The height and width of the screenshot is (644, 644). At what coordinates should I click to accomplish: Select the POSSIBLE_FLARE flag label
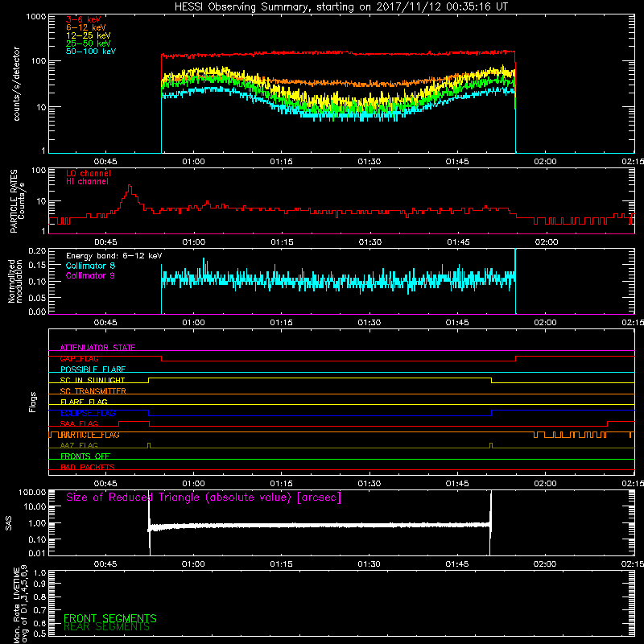93,369
